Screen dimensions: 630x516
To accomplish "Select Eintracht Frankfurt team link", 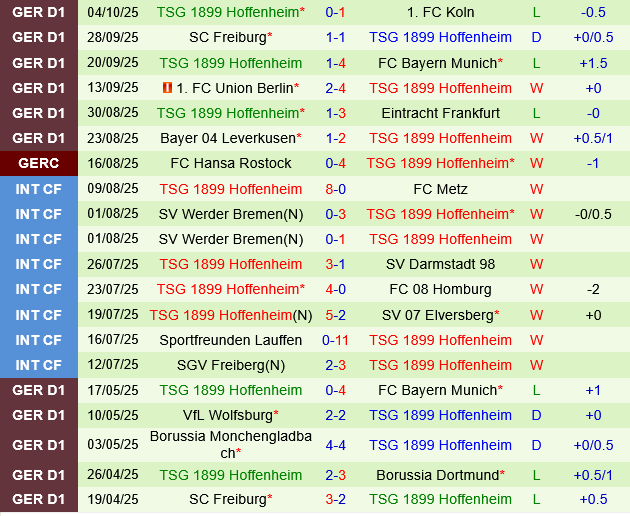I will click(x=440, y=113).
